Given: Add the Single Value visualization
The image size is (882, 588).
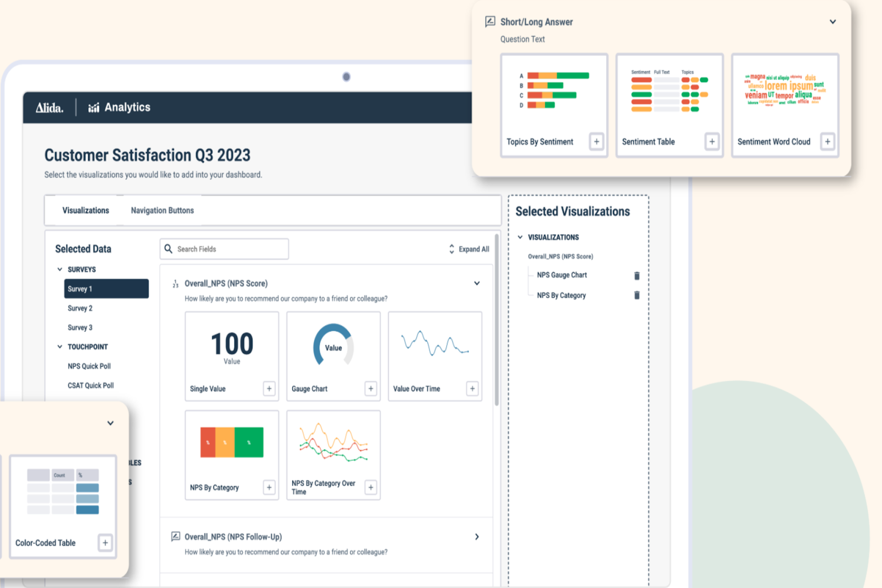Looking at the screenshot, I should point(269,389).
